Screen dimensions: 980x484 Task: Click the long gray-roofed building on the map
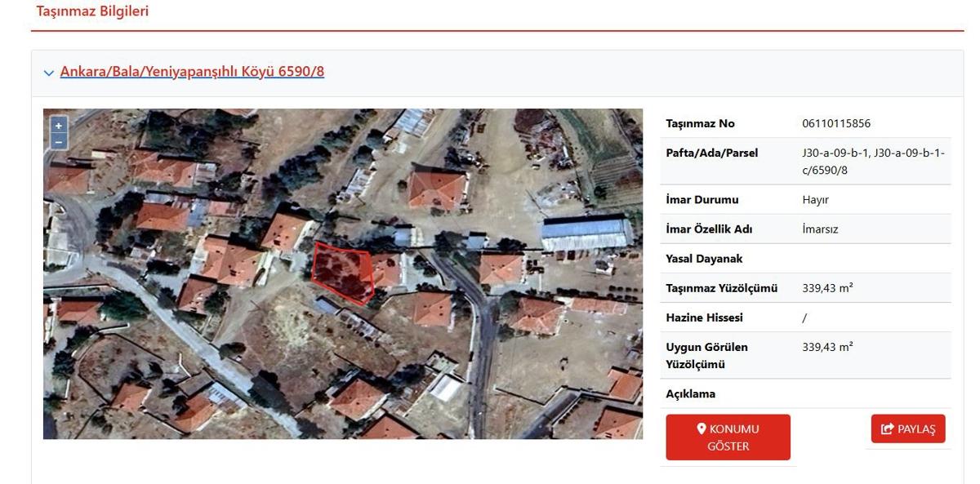click(x=587, y=233)
